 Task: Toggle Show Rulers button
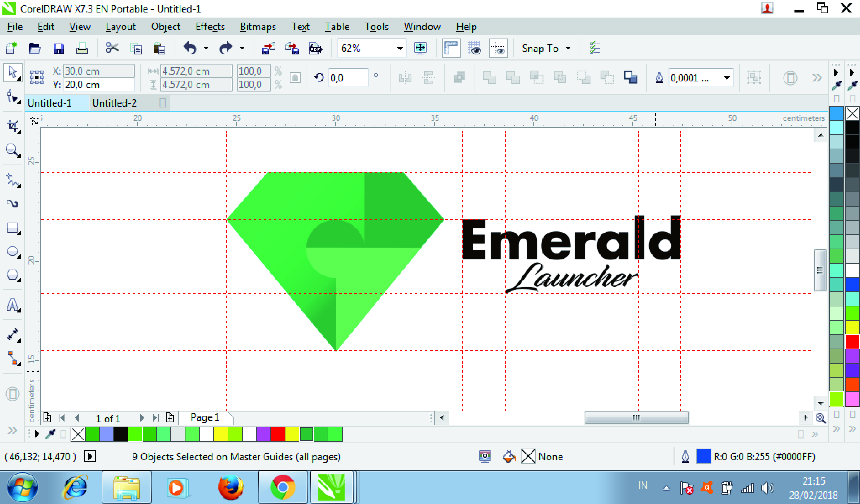(x=451, y=48)
